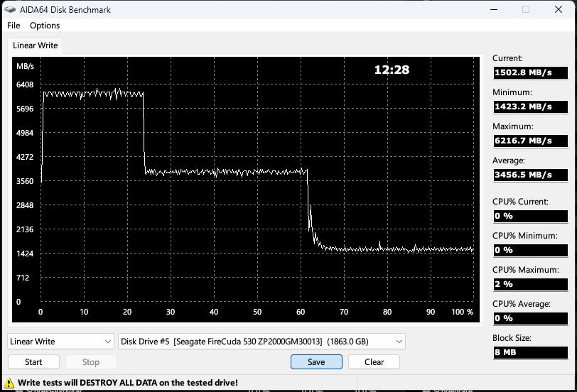Click the CPU% Current value field

click(531, 216)
